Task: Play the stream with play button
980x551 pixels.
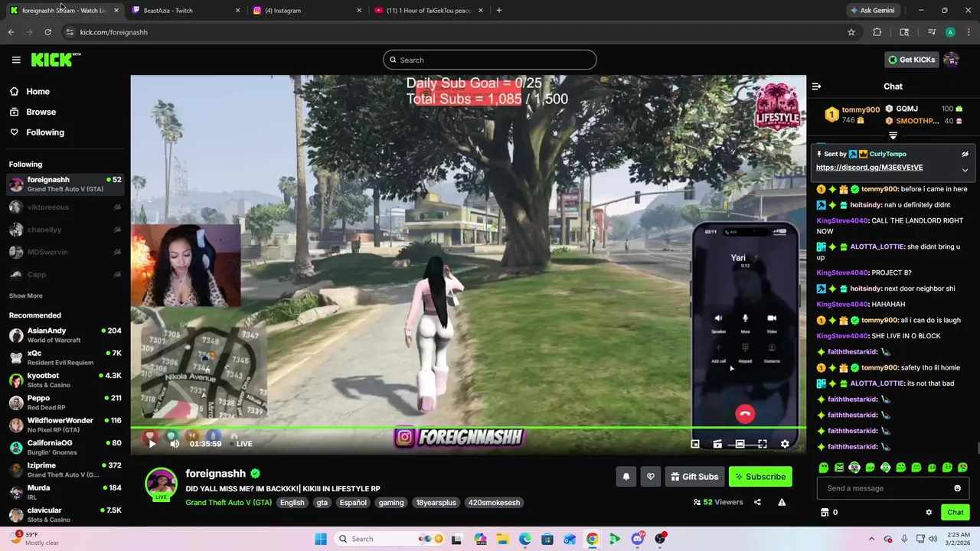Action: click(x=152, y=444)
